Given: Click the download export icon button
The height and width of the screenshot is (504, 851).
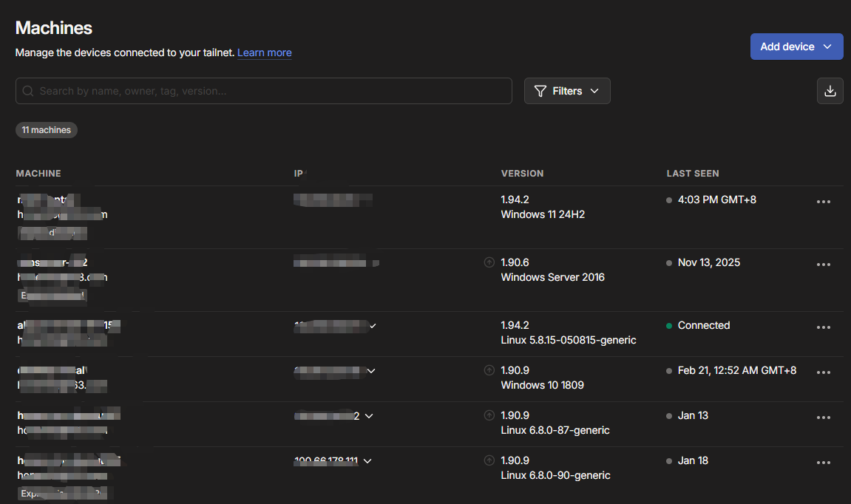Looking at the screenshot, I should click(x=830, y=91).
